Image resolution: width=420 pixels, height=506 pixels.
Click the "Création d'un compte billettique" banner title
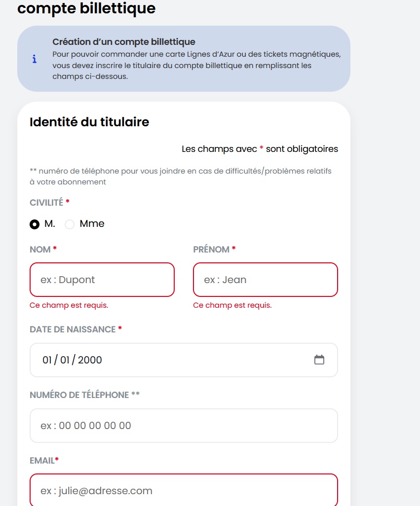click(124, 42)
